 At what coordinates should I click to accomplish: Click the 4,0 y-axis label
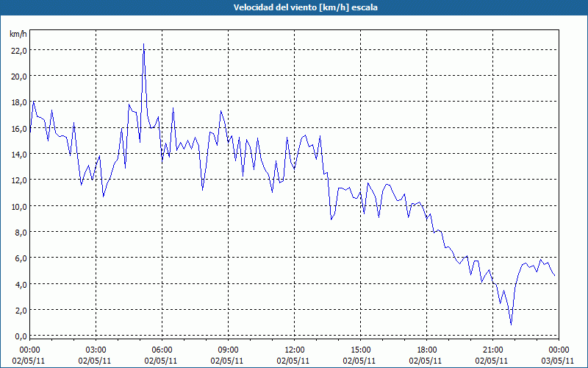coord(21,285)
